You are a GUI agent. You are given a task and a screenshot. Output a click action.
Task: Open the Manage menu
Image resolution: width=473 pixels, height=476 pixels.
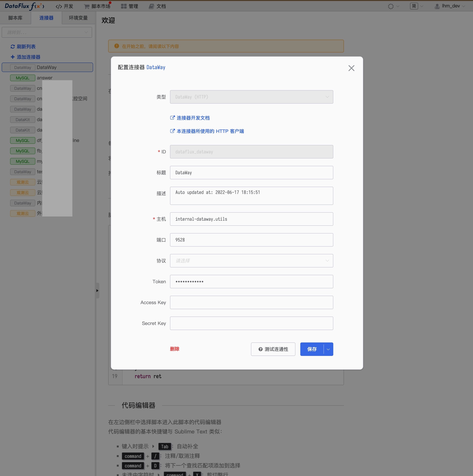click(x=129, y=6)
